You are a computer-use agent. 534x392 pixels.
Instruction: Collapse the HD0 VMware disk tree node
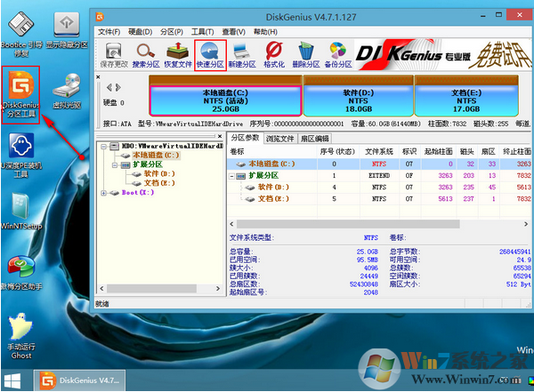[103, 147]
